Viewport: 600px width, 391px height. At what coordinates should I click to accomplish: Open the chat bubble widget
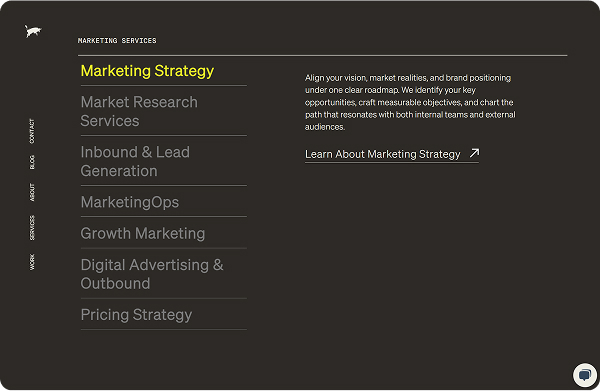pos(585,375)
